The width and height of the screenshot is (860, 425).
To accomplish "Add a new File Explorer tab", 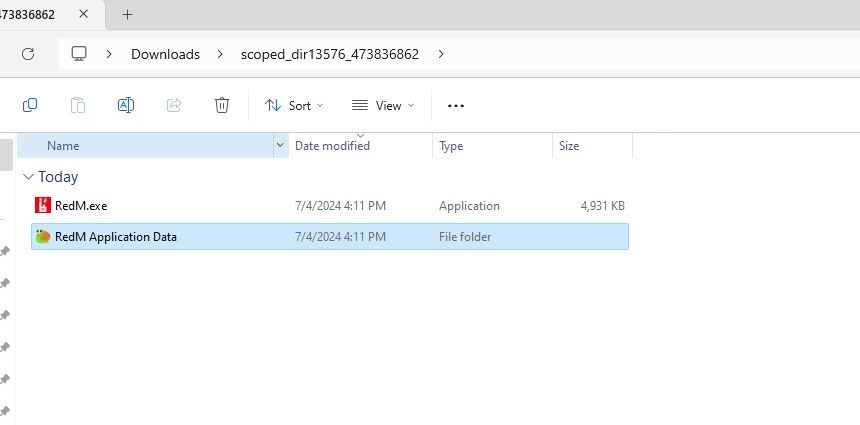I will [x=127, y=14].
